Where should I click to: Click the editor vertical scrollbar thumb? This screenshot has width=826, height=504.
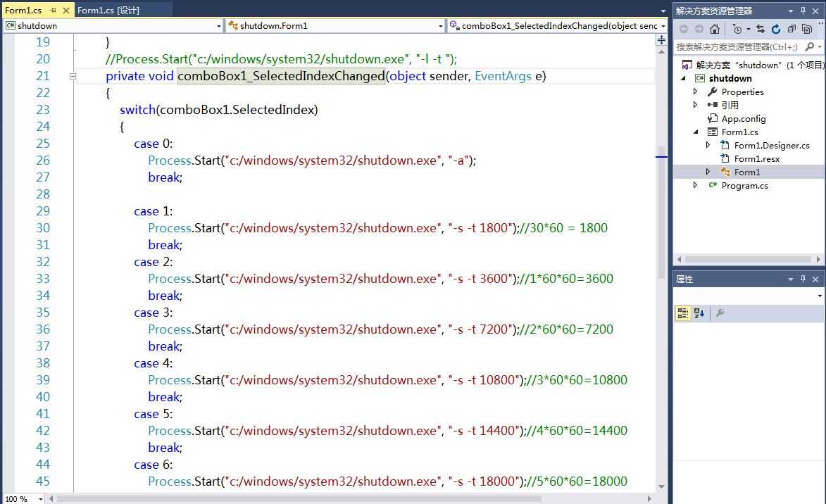click(x=662, y=212)
